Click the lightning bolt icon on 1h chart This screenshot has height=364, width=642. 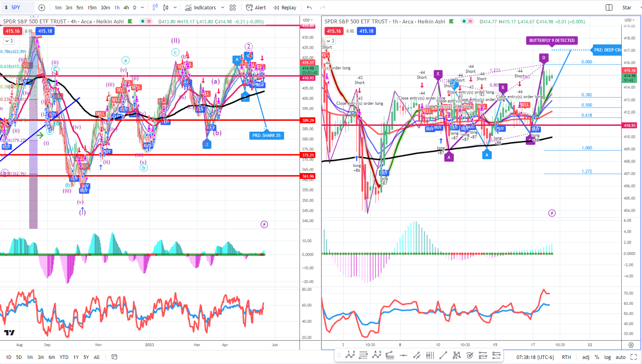[552, 213]
